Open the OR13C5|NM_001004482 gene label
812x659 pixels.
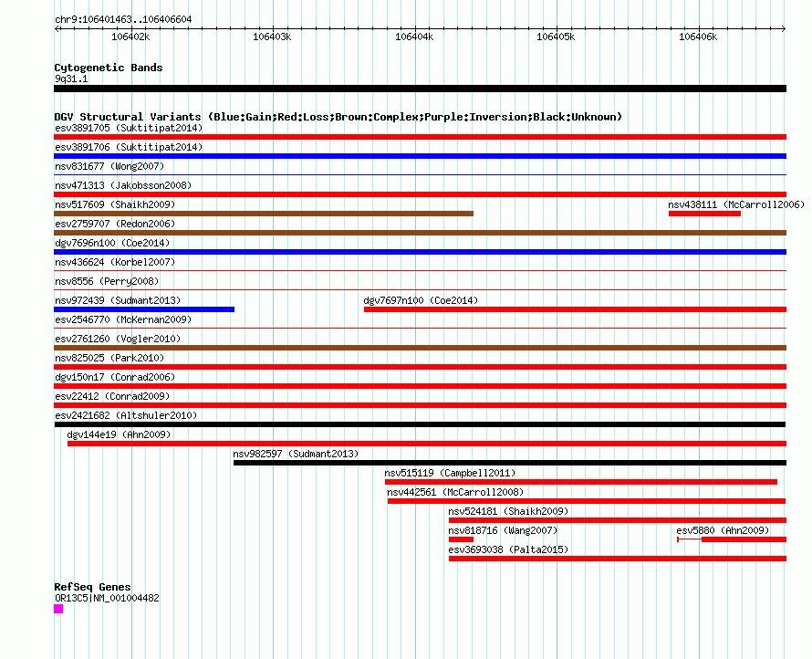coord(107,598)
